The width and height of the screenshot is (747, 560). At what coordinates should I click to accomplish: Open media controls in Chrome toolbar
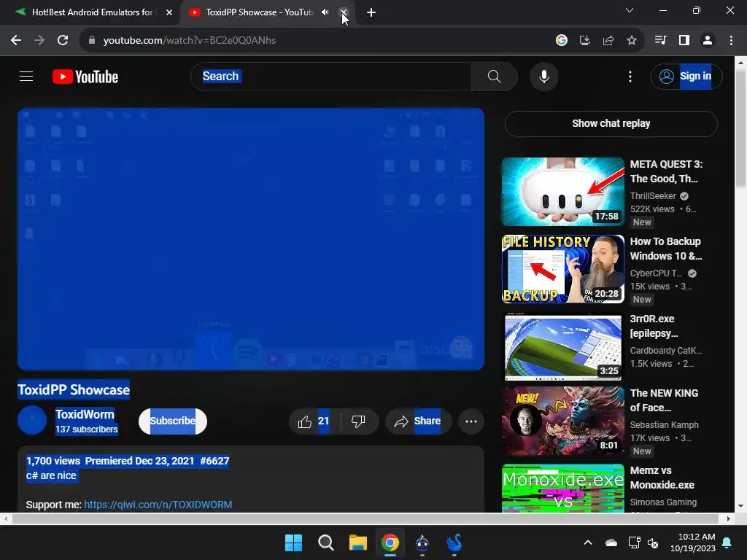coord(660,41)
